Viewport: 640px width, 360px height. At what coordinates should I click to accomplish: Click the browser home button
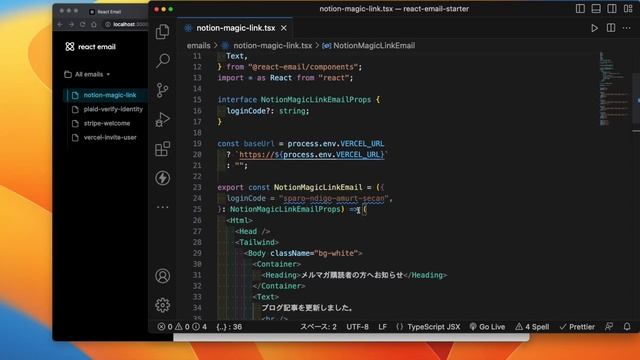(94, 24)
